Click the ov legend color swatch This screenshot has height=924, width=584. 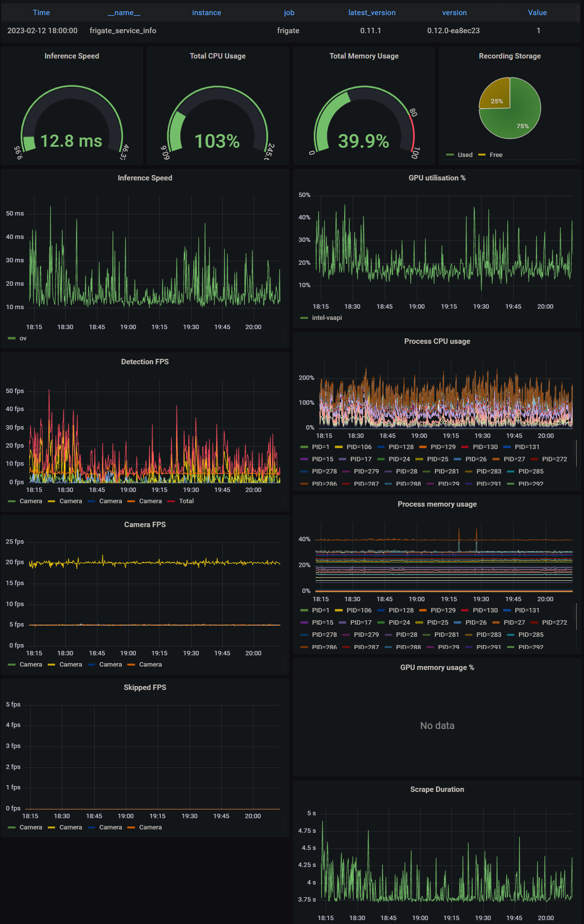12,338
